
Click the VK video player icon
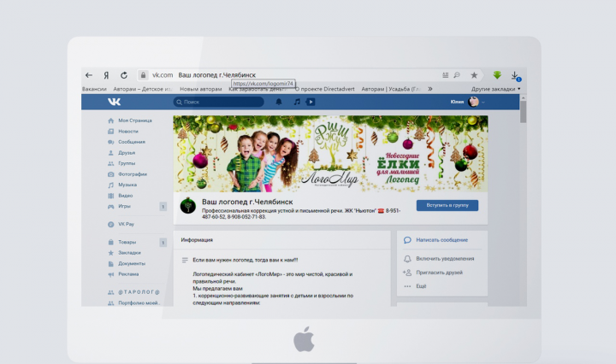pyautogui.click(x=311, y=102)
